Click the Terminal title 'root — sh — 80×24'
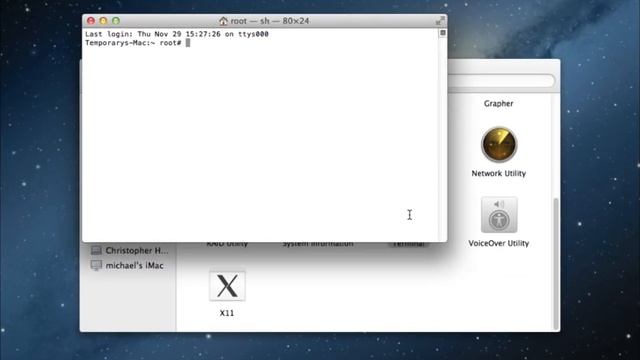Viewport: 640px width, 360px height. [270, 21]
